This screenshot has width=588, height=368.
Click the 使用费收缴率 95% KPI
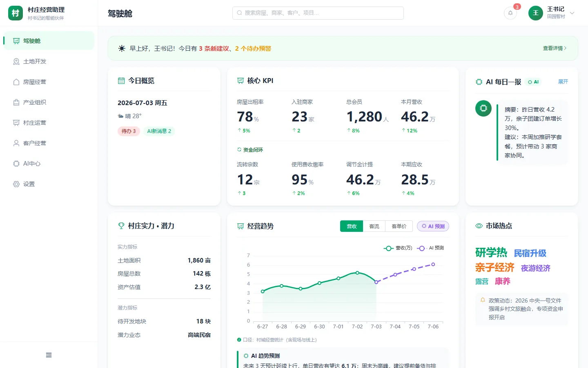pyautogui.click(x=315, y=179)
